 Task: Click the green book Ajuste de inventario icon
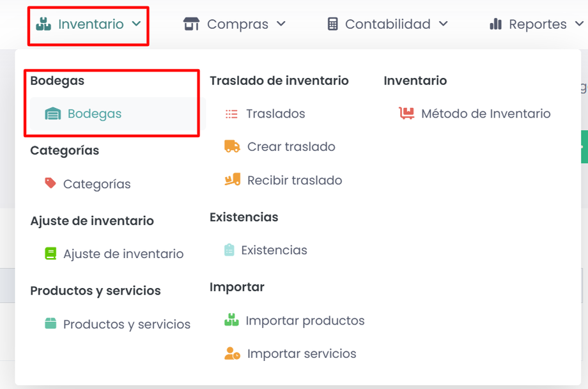[x=50, y=254]
